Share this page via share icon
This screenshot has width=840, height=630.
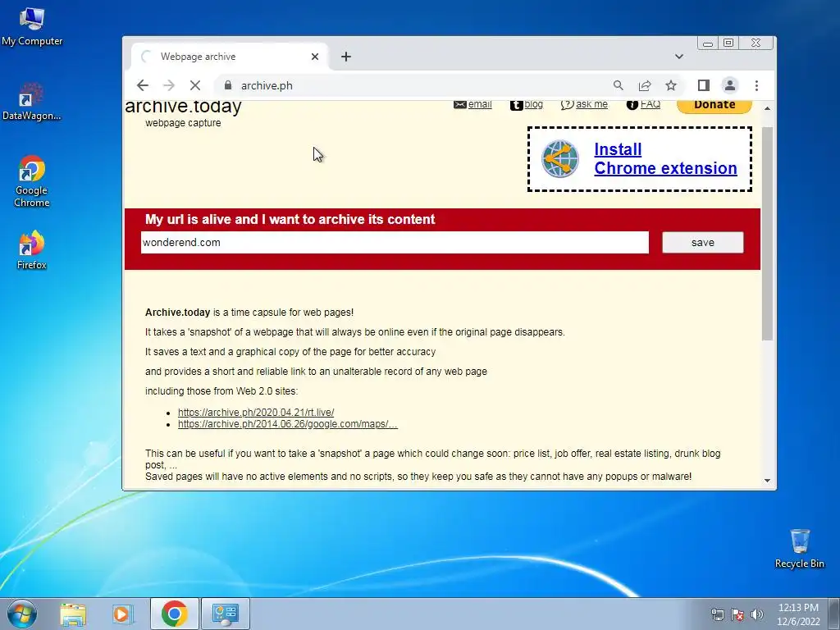(645, 85)
